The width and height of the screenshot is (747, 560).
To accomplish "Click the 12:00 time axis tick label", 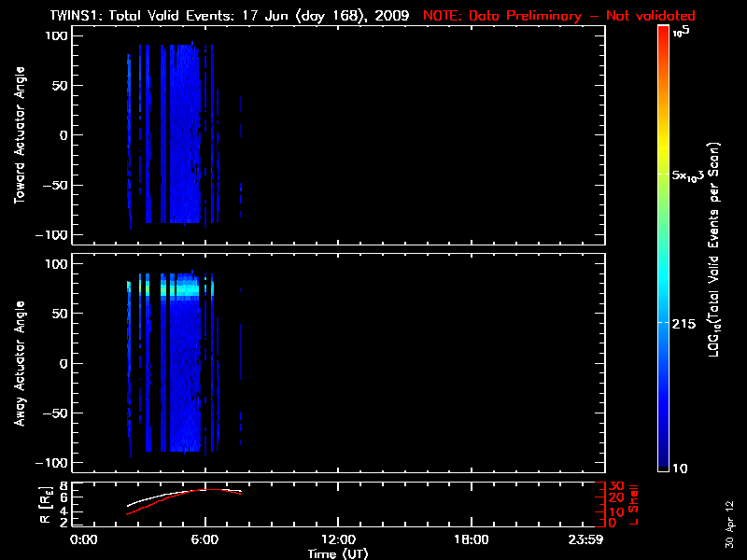I will (x=337, y=539).
